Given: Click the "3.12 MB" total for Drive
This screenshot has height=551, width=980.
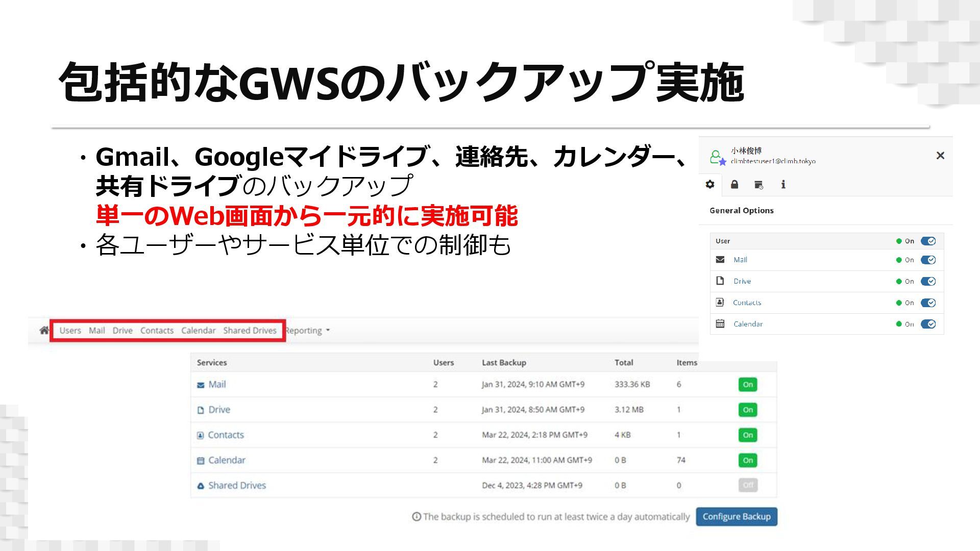Looking at the screenshot, I should click(x=629, y=410).
